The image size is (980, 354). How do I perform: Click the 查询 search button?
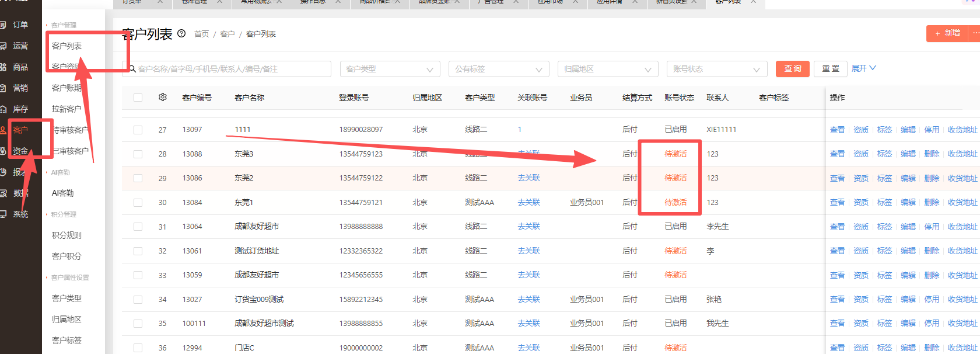tap(793, 68)
